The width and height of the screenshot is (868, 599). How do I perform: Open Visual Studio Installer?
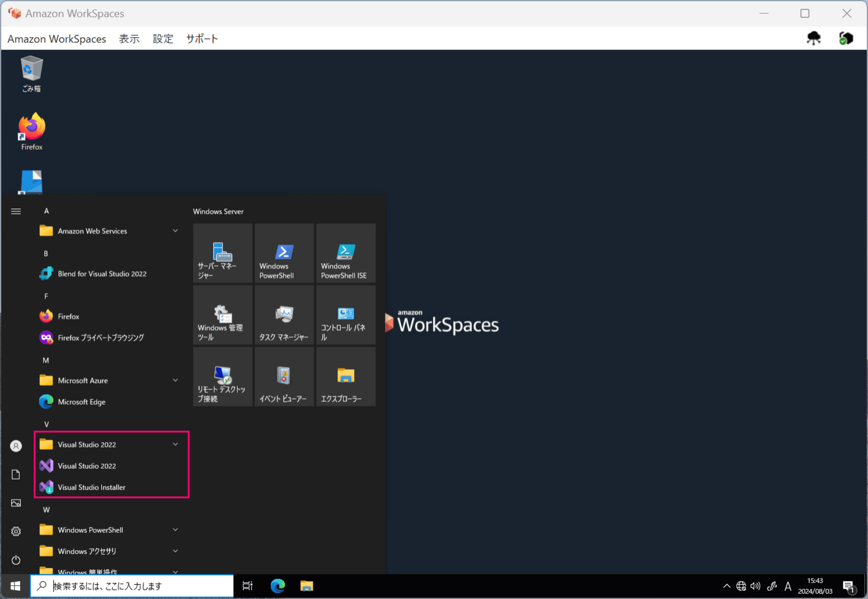[x=109, y=487]
